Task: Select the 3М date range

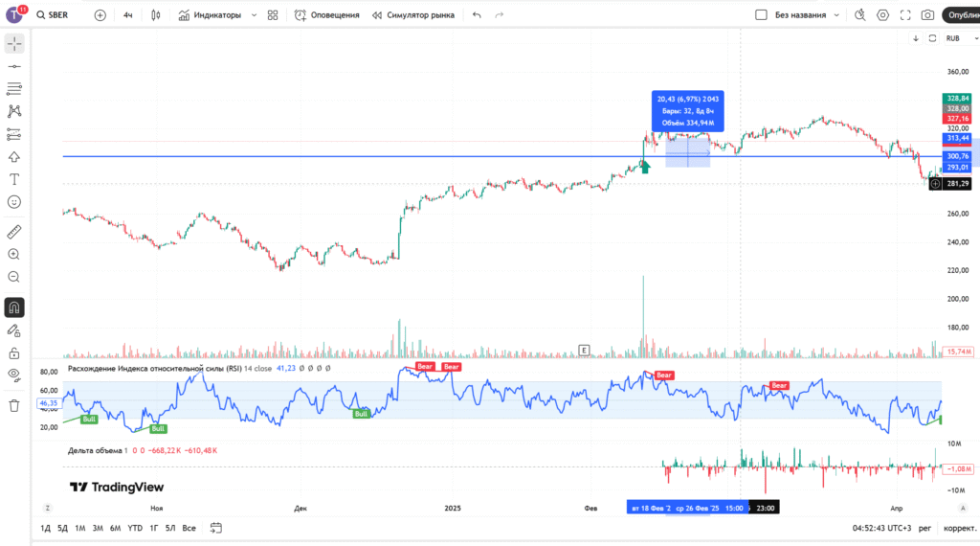Action: (x=98, y=528)
